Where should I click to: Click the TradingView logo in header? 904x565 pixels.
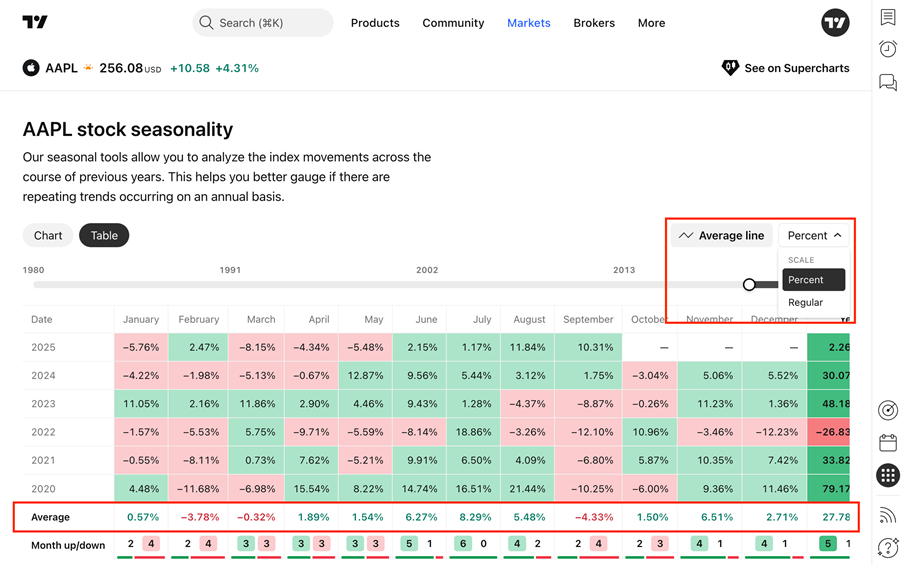(x=35, y=22)
